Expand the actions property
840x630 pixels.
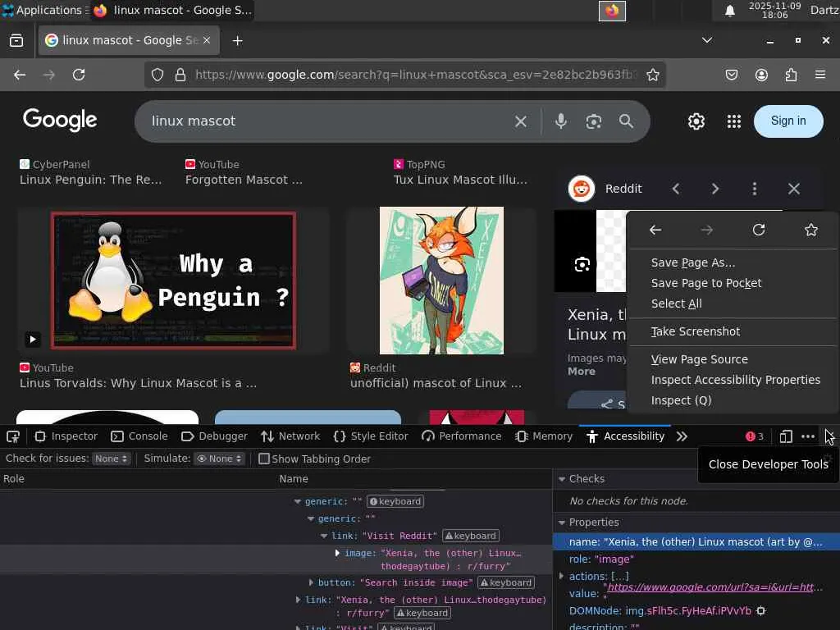pyautogui.click(x=561, y=576)
